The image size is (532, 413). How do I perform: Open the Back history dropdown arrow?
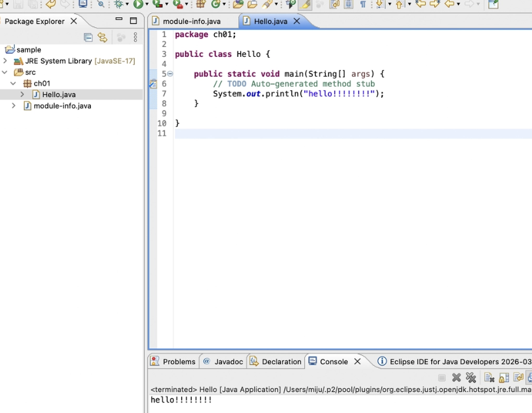tap(458, 4)
